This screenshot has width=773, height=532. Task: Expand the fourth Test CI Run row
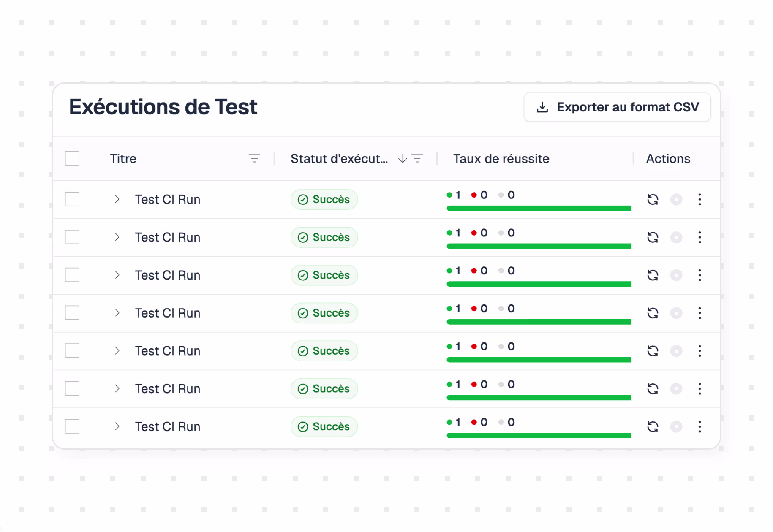117,313
